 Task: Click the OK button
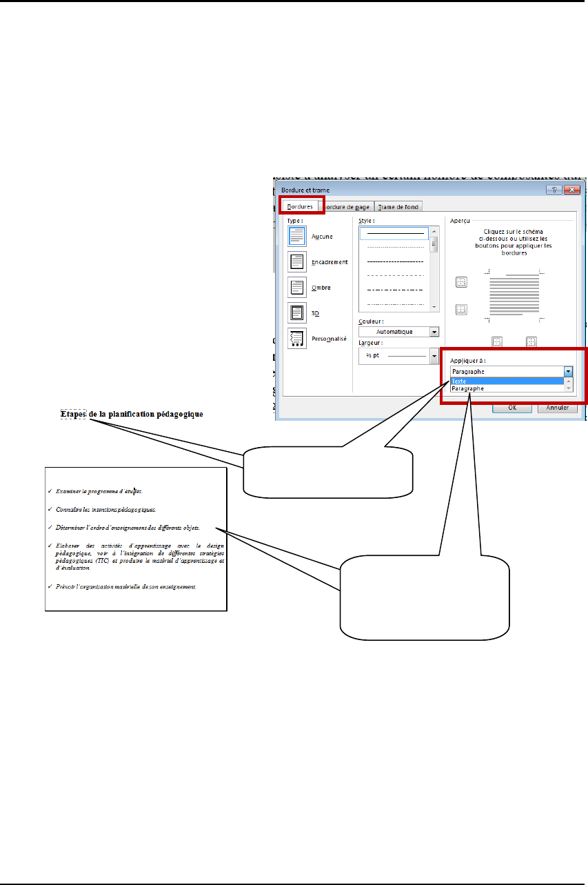point(512,408)
